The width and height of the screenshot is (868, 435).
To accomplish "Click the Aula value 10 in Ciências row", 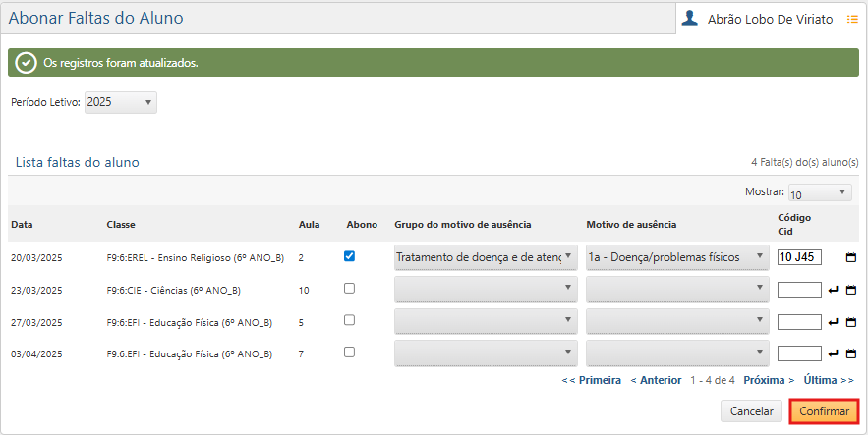I will click(304, 291).
